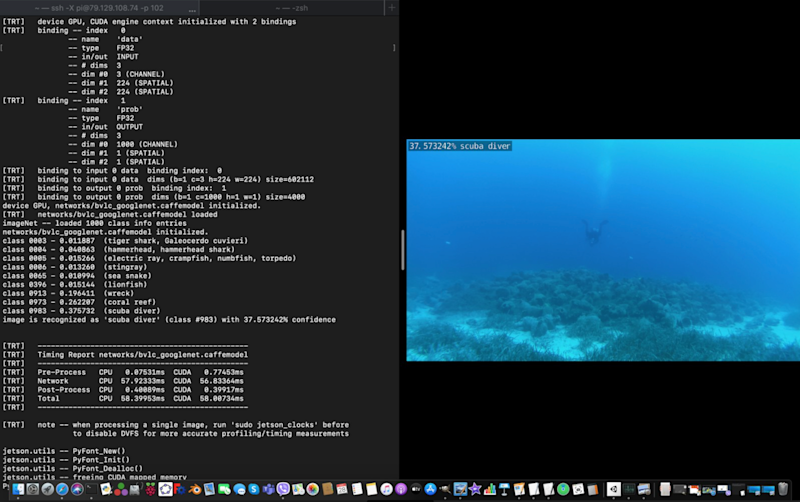Open Viber from the dock

[x=283, y=490]
